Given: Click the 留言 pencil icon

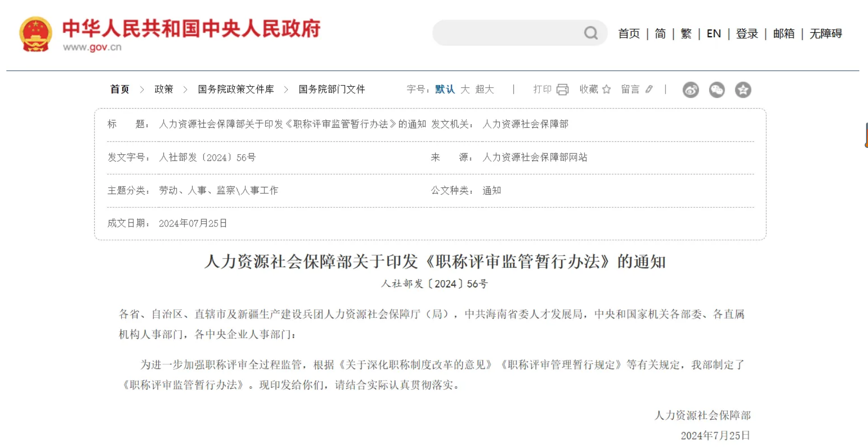Looking at the screenshot, I should tap(649, 89).
